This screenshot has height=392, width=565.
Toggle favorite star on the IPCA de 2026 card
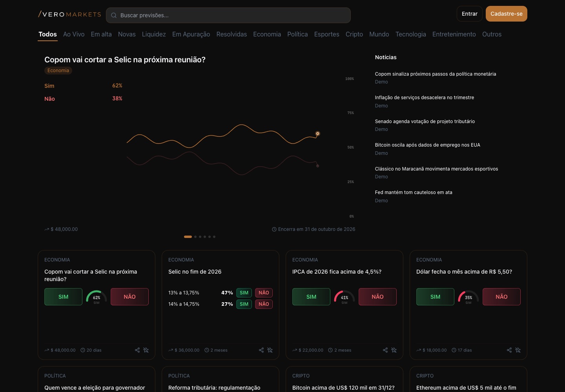tap(394, 350)
